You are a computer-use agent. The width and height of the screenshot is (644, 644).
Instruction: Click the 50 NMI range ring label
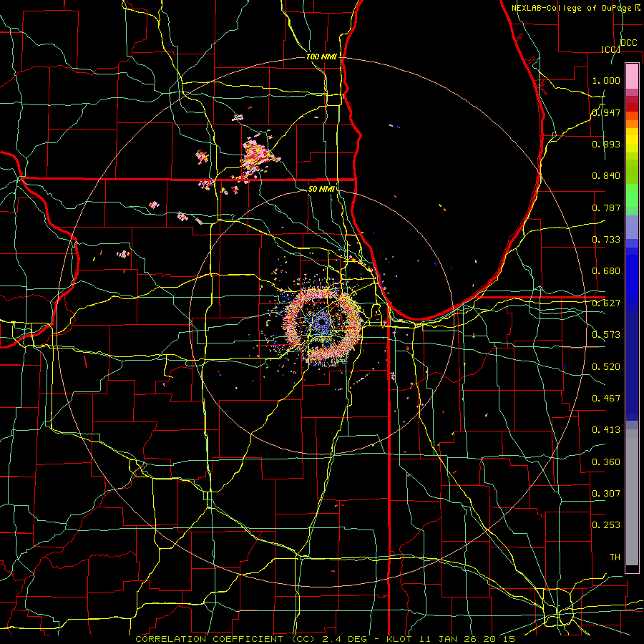321,189
